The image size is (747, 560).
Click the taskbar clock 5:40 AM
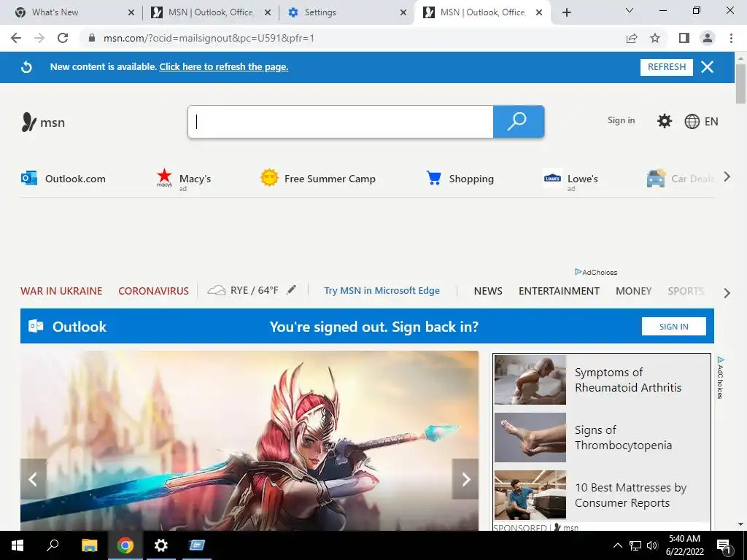[x=684, y=539]
